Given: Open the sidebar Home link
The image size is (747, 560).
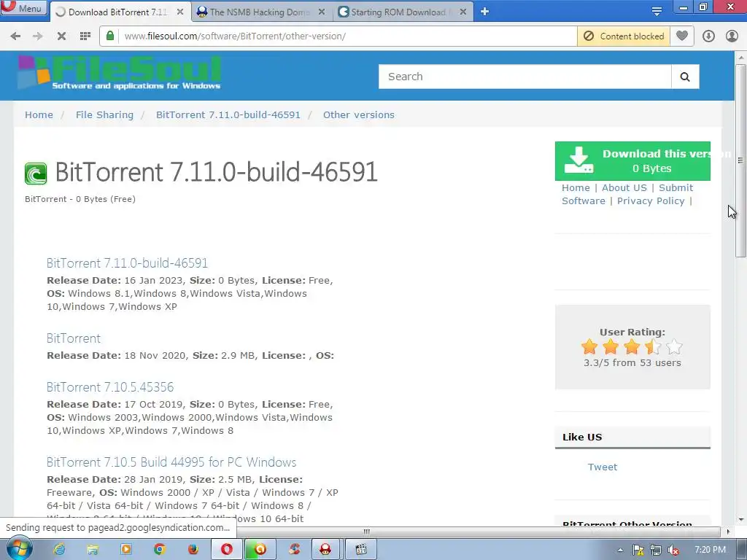Looking at the screenshot, I should (x=576, y=187).
